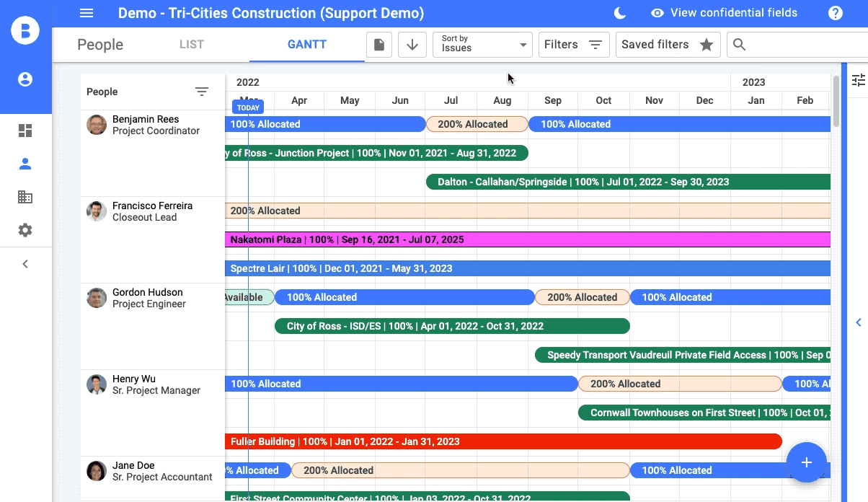Open Jane Doe profile
This screenshot has height=502, width=868.
tap(133, 465)
